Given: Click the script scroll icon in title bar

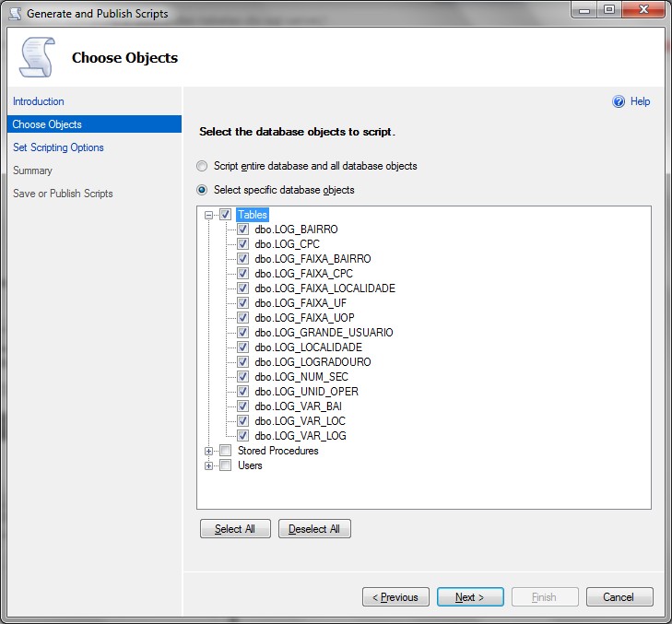Looking at the screenshot, I should point(16,13).
